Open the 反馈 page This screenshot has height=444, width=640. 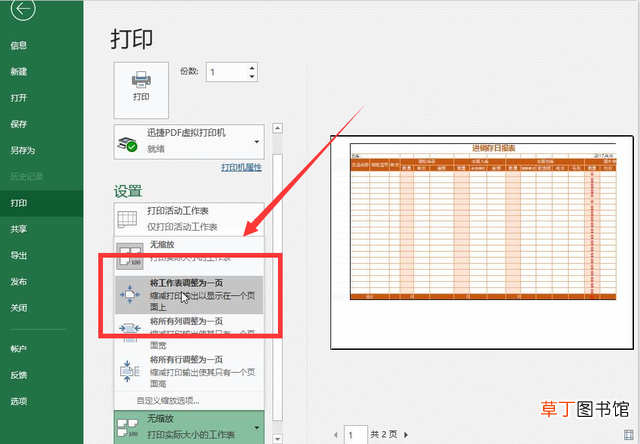point(19,375)
